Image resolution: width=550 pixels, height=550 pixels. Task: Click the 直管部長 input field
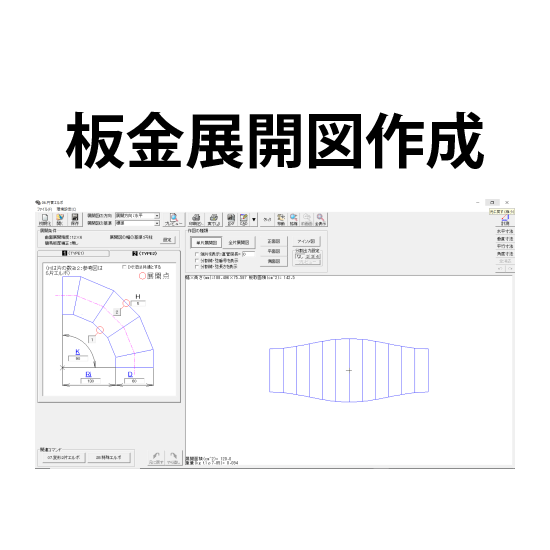(x=249, y=254)
